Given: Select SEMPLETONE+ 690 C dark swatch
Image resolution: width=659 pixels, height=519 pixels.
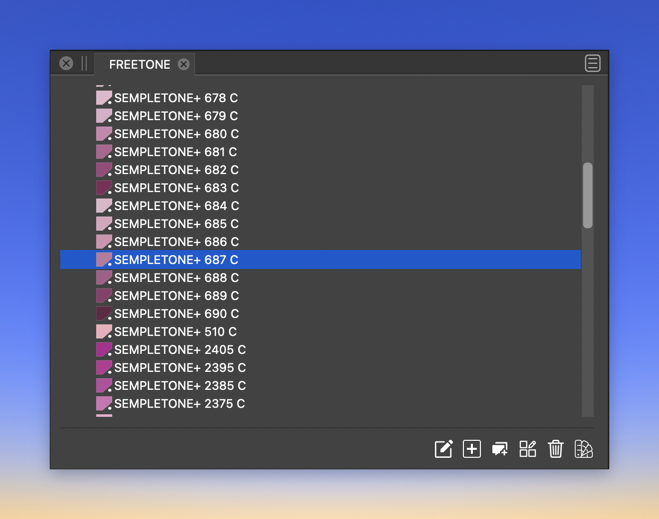Looking at the screenshot, I should click(x=320, y=314).
